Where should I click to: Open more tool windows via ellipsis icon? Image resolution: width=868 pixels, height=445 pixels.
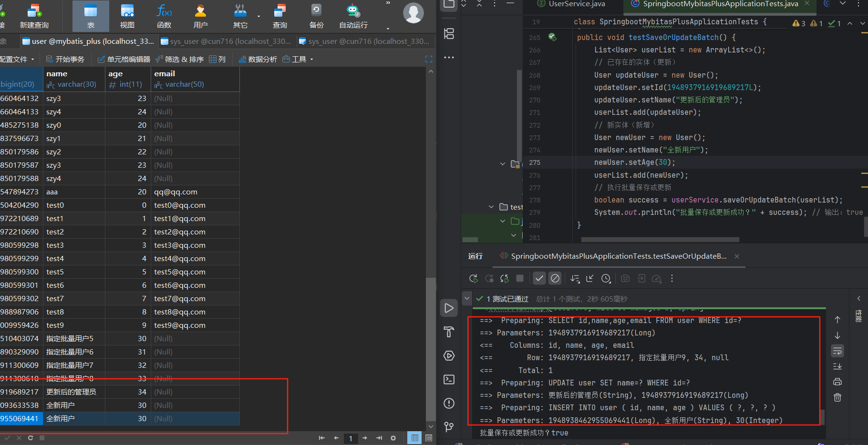click(x=449, y=57)
